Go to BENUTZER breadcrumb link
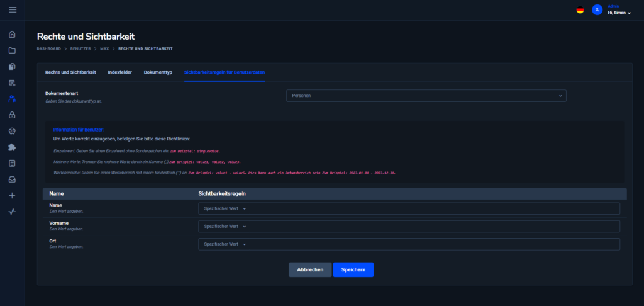The width and height of the screenshot is (644, 306). pos(80,48)
